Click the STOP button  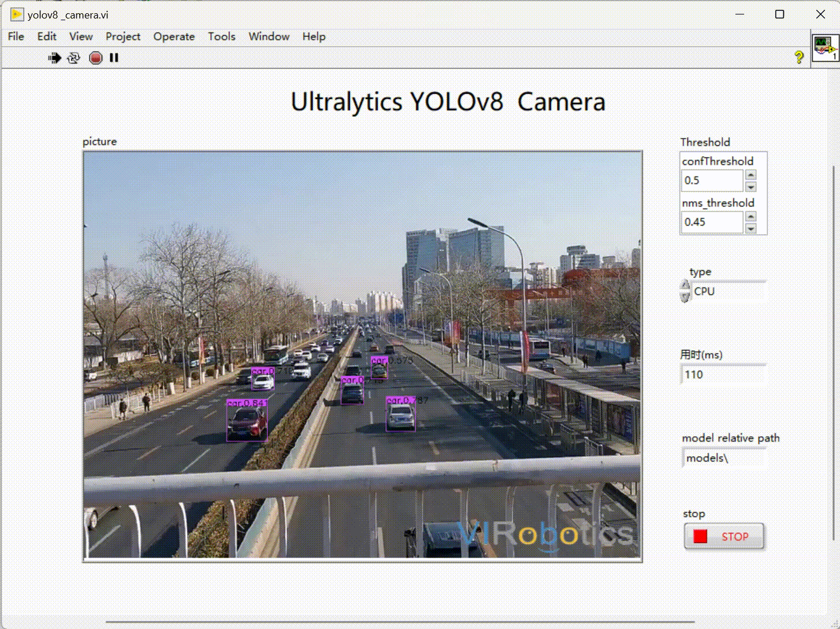coord(724,536)
